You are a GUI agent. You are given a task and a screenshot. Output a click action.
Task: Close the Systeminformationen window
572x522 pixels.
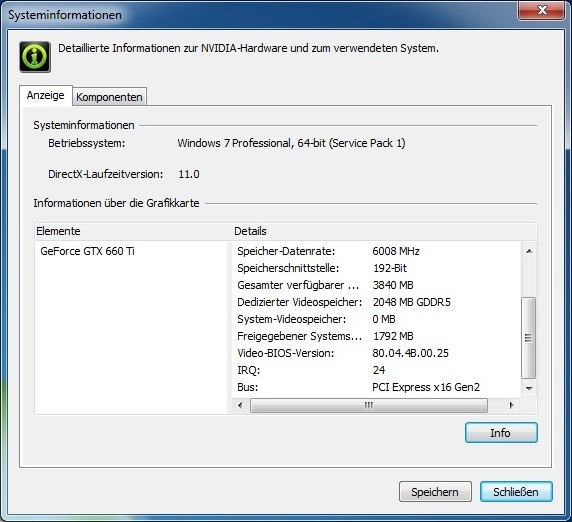coord(541,10)
